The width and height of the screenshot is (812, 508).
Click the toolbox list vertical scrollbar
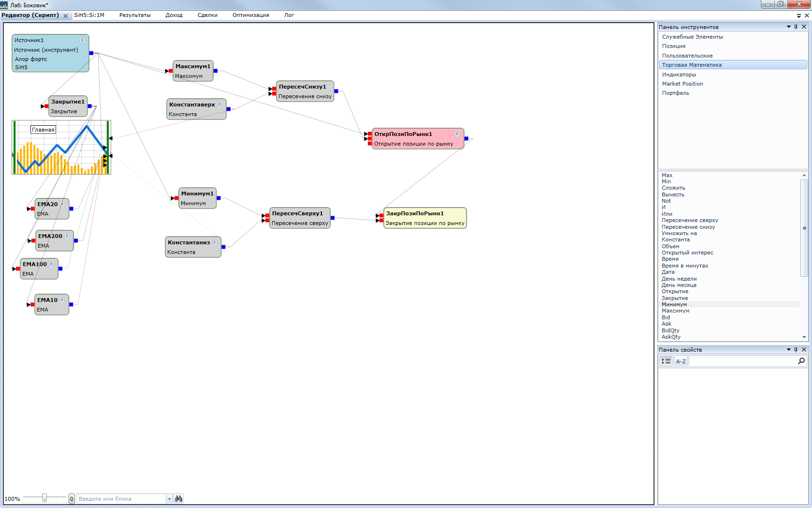click(804, 227)
